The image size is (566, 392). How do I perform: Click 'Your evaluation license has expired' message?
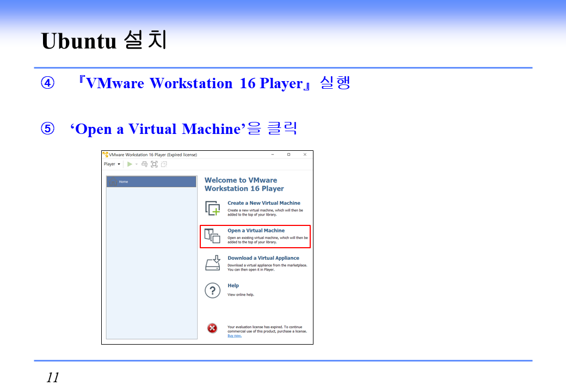click(267, 329)
